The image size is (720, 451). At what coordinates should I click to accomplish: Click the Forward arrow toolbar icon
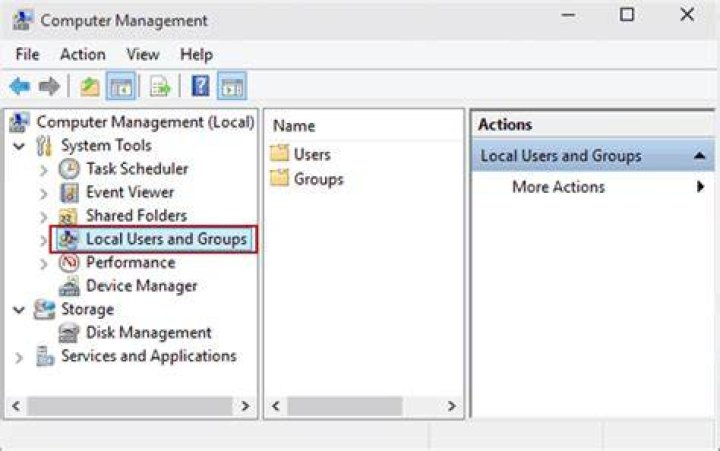tap(49, 86)
